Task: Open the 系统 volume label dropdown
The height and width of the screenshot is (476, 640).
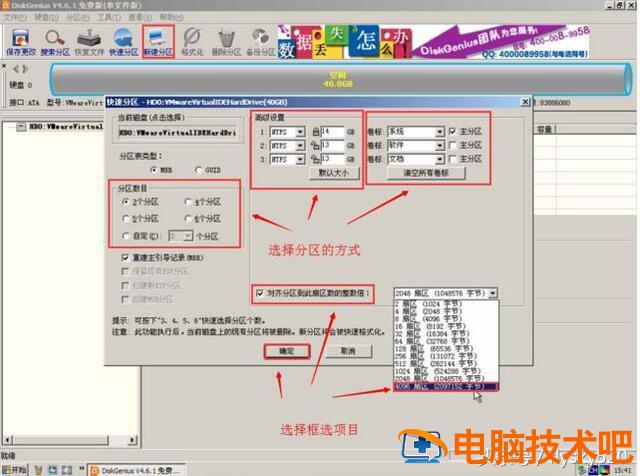Action: [x=440, y=132]
